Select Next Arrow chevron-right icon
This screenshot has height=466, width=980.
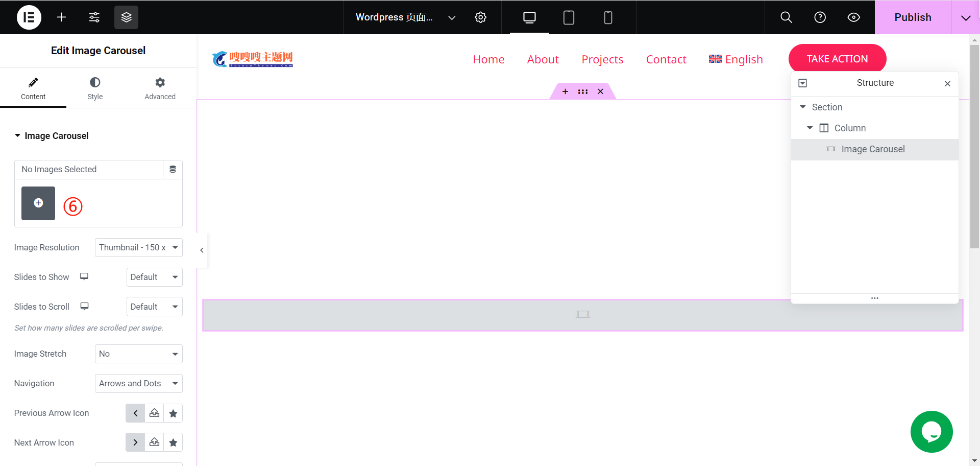[135, 442]
